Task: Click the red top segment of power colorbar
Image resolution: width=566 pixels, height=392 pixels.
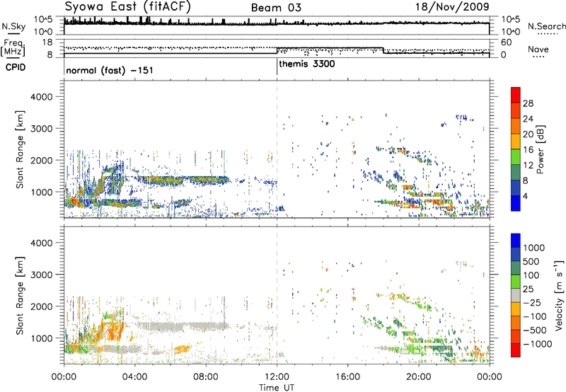Action: click(x=516, y=96)
